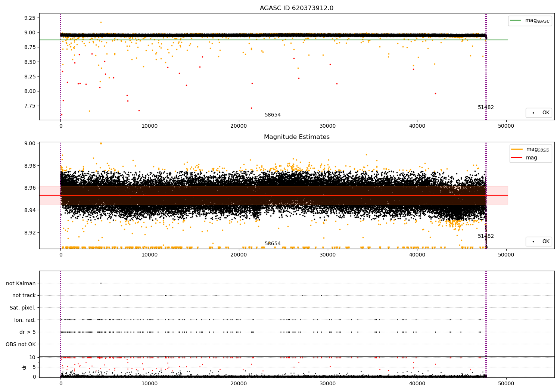
Task: Click the red 'mag' legend line sample
Action: (x=517, y=158)
